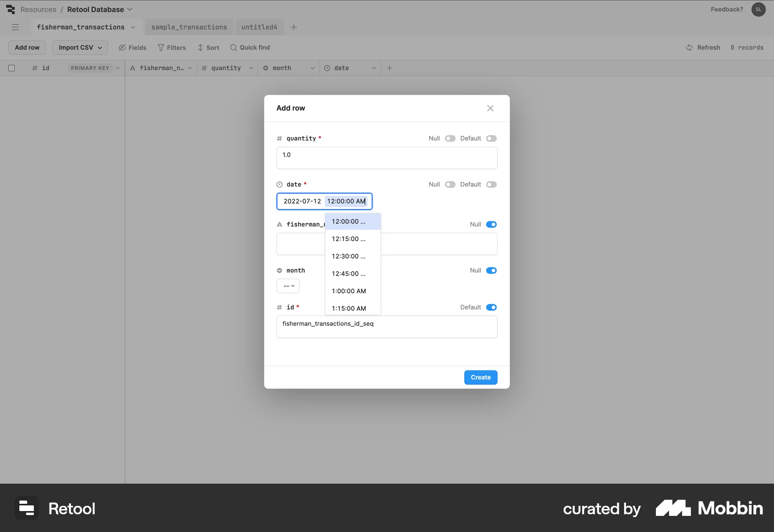Open the hamburger menu in the sidebar
774x532 pixels.
tap(15, 27)
